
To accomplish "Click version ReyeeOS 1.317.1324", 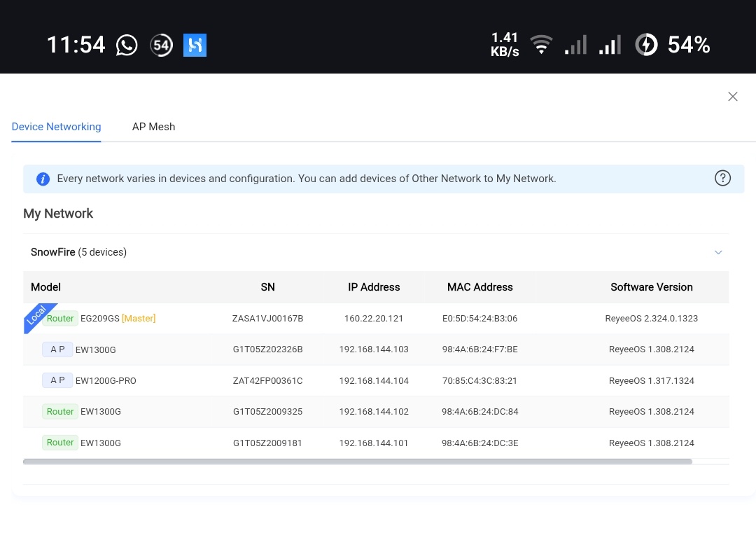I will [x=652, y=380].
